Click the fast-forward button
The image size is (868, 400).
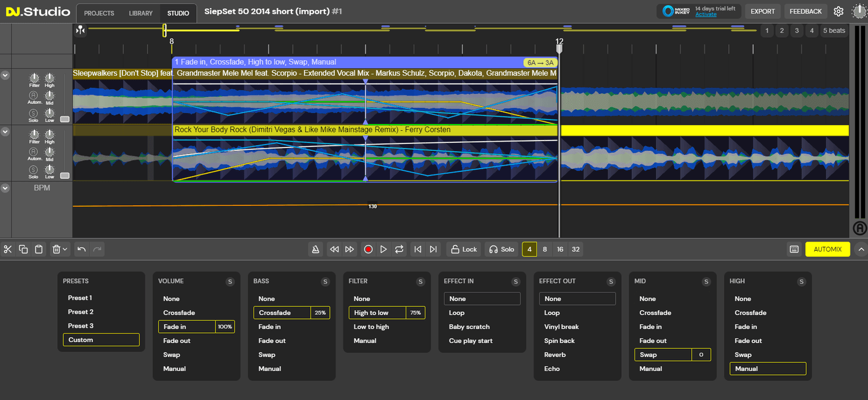(x=350, y=250)
